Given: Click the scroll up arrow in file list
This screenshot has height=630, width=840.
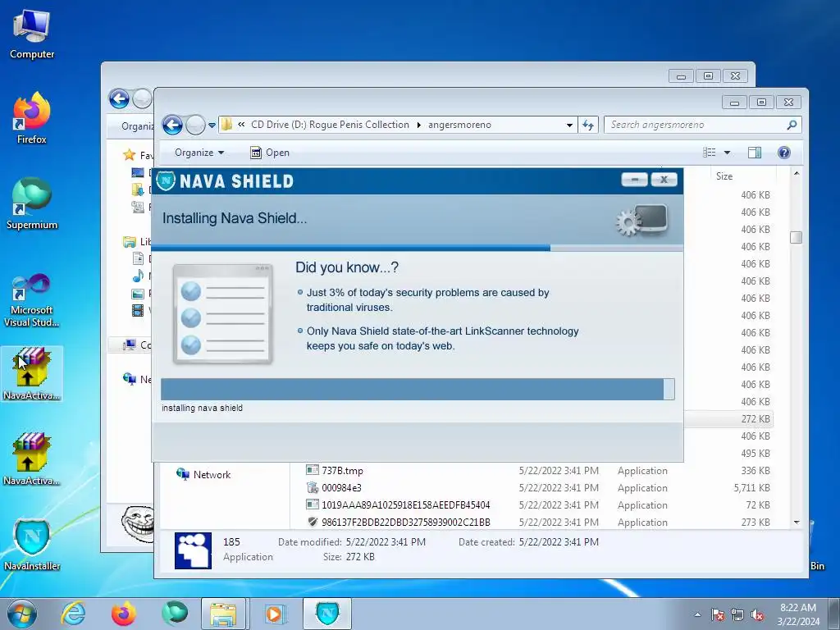Looking at the screenshot, I should pyautogui.click(x=796, y=174).
